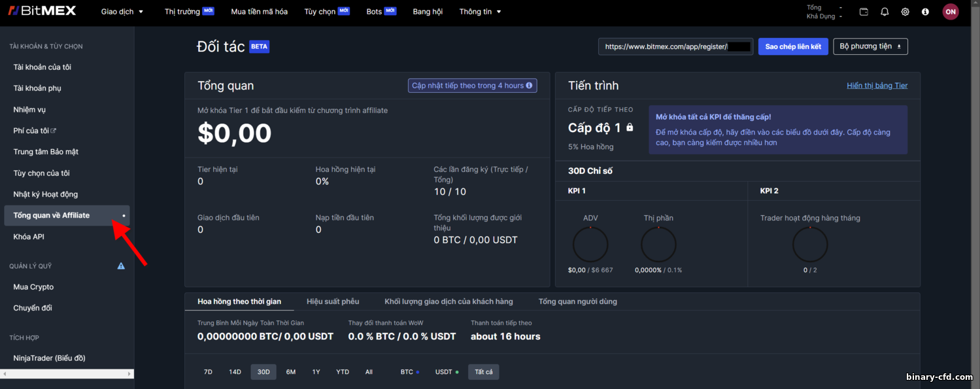Switch to Tổng quan người dùng tab
This screenshot has width=980, height=389.
tap(578, 301)
